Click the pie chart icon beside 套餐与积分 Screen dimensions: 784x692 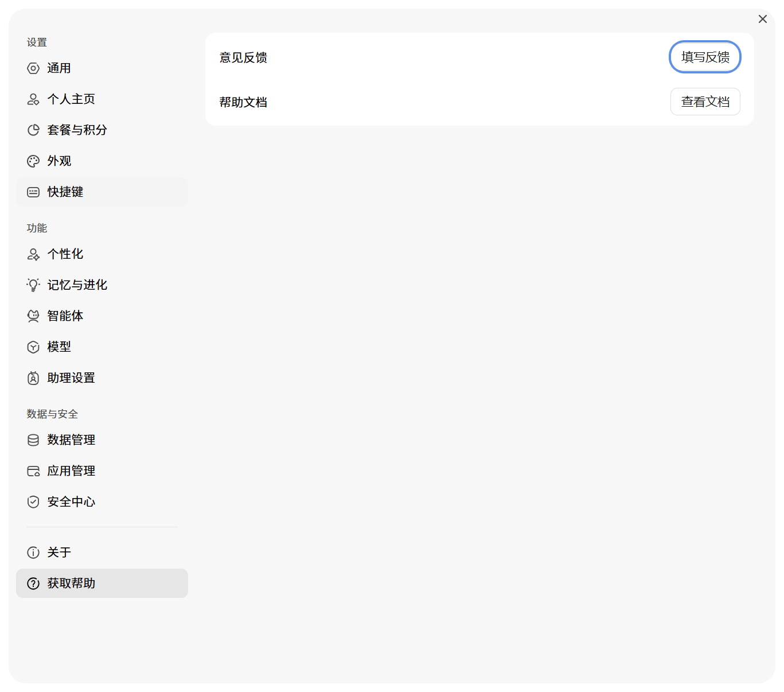pos(33,130)
